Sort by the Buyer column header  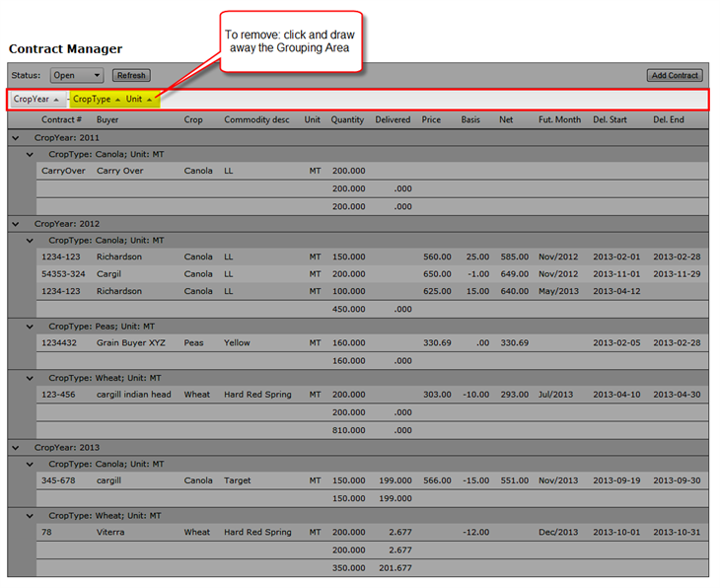pos(108,119)
